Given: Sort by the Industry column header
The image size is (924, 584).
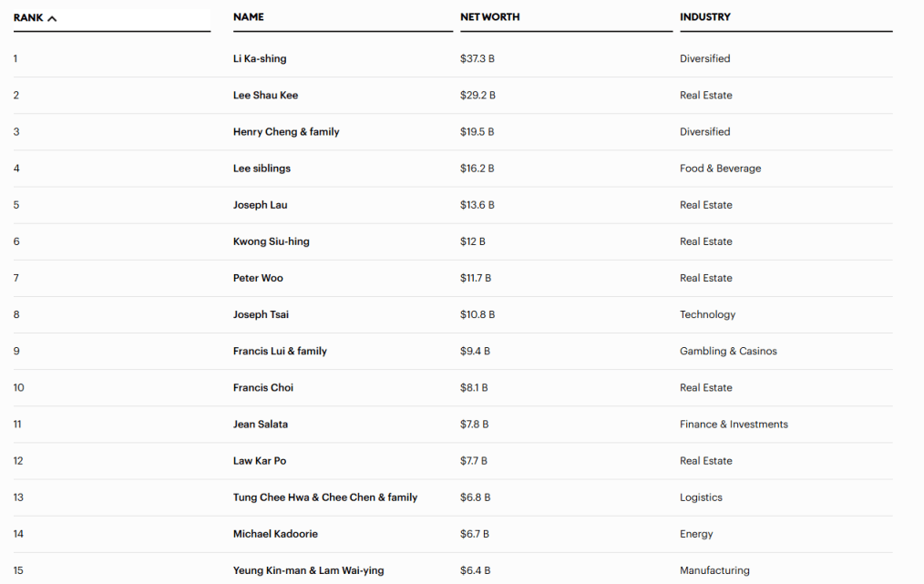Looking at the screenshot, I should click(x=704, y=17).
